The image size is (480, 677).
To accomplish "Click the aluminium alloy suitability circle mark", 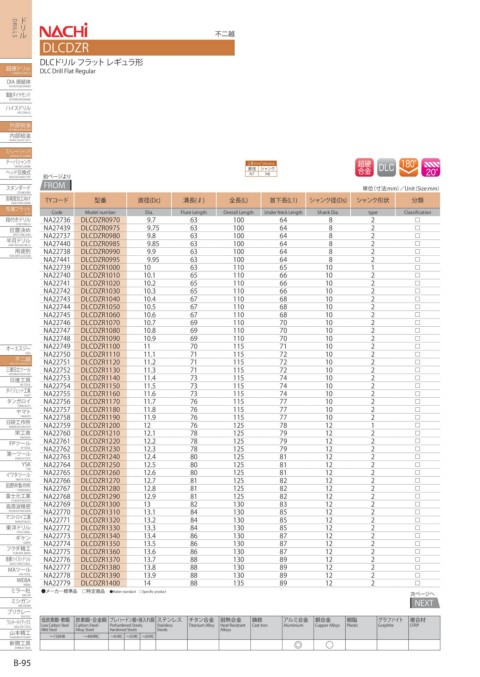I will [298, 645].
